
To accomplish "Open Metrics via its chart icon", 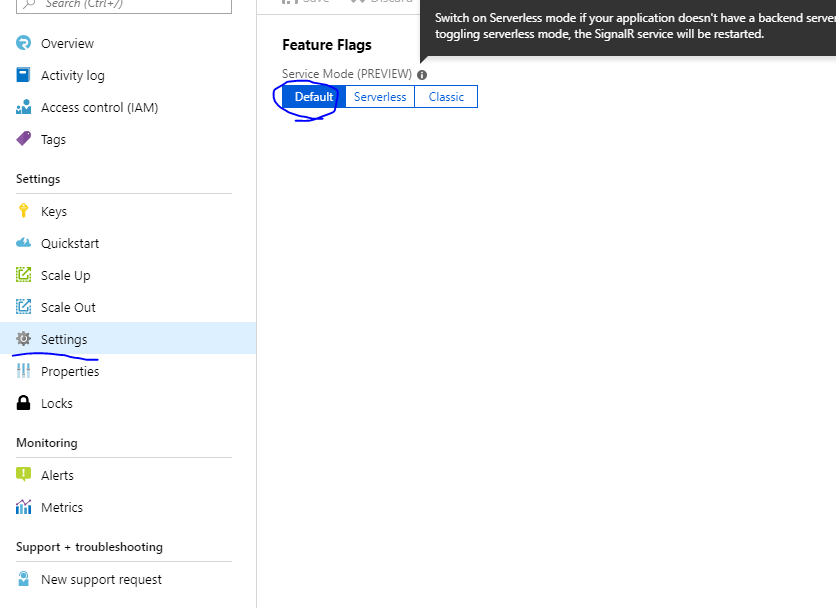I will click(x=22, y=507).
